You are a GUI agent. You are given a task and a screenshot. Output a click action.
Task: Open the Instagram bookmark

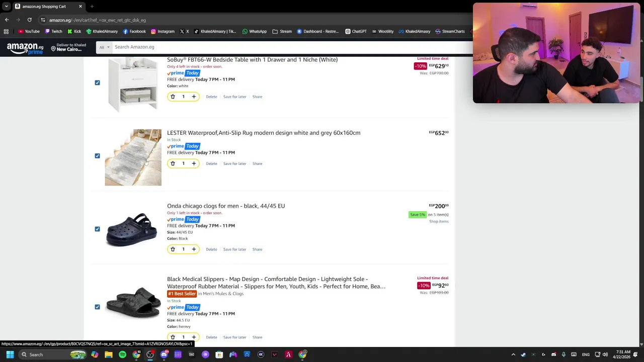[x=163, y=31]
